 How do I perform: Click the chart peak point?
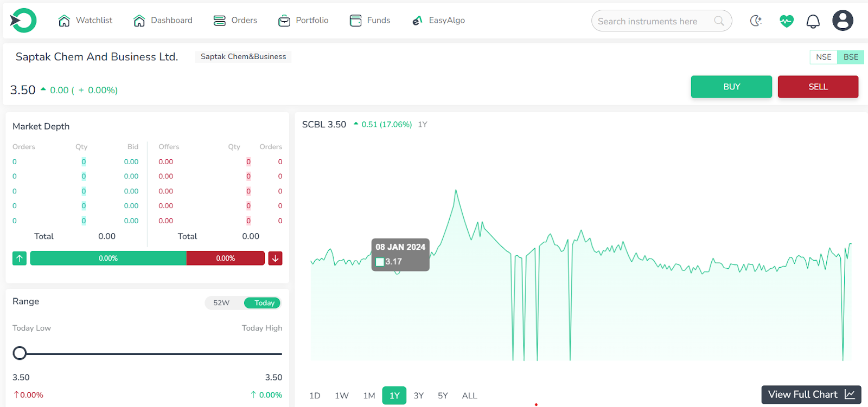[456, 190]
